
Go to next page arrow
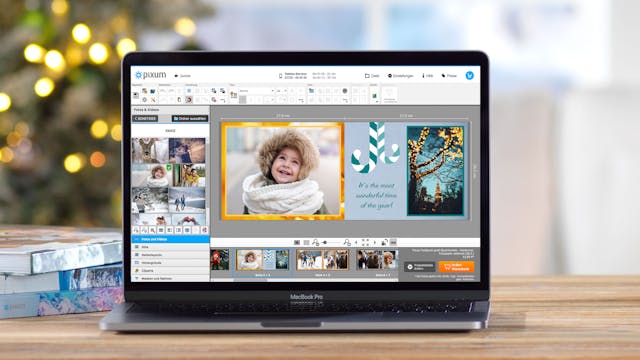375,242
